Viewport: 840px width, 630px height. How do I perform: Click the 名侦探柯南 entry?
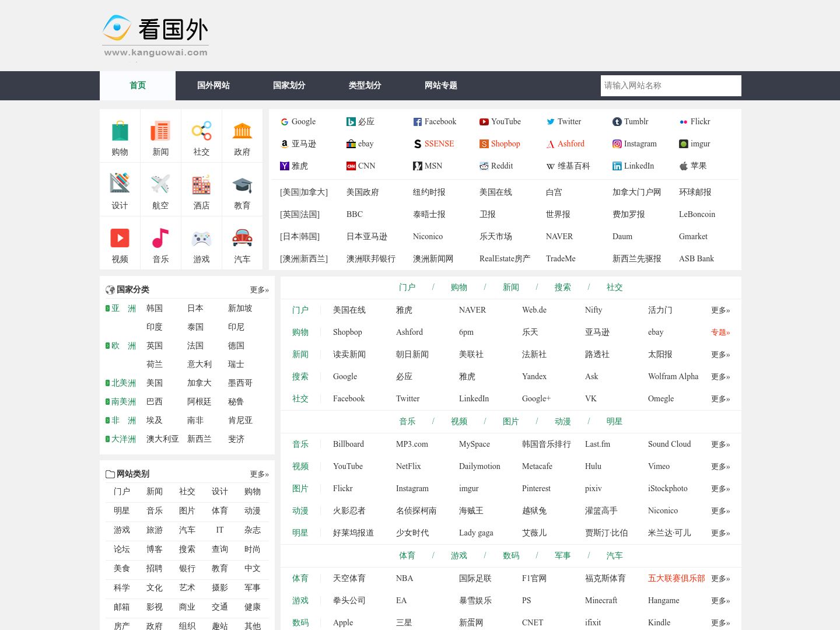pyautogui.click(x=416, y=511)
